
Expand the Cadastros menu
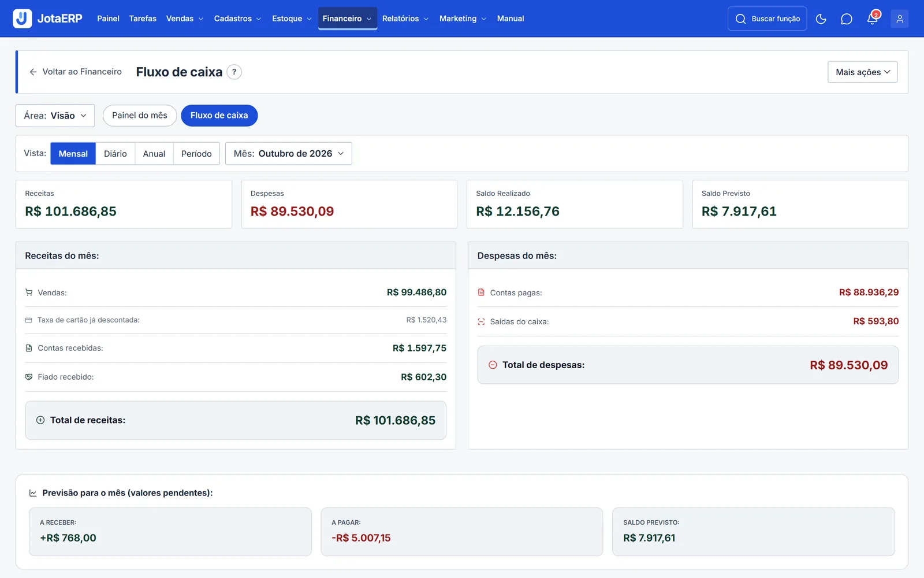coord(237,18)
